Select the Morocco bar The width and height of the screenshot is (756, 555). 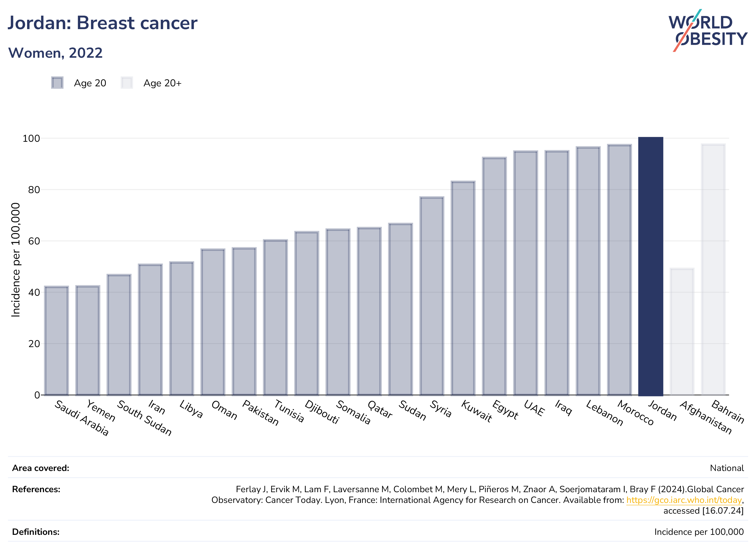pos(619,270)
